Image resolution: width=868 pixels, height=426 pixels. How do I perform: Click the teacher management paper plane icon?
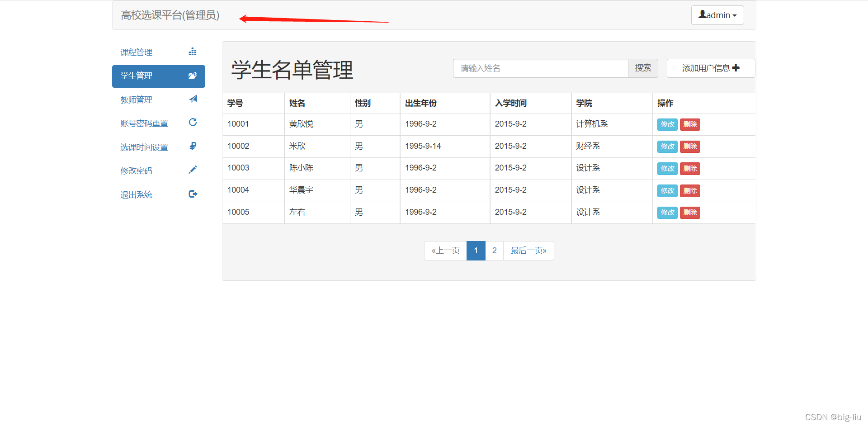click(x=193, y=99)
